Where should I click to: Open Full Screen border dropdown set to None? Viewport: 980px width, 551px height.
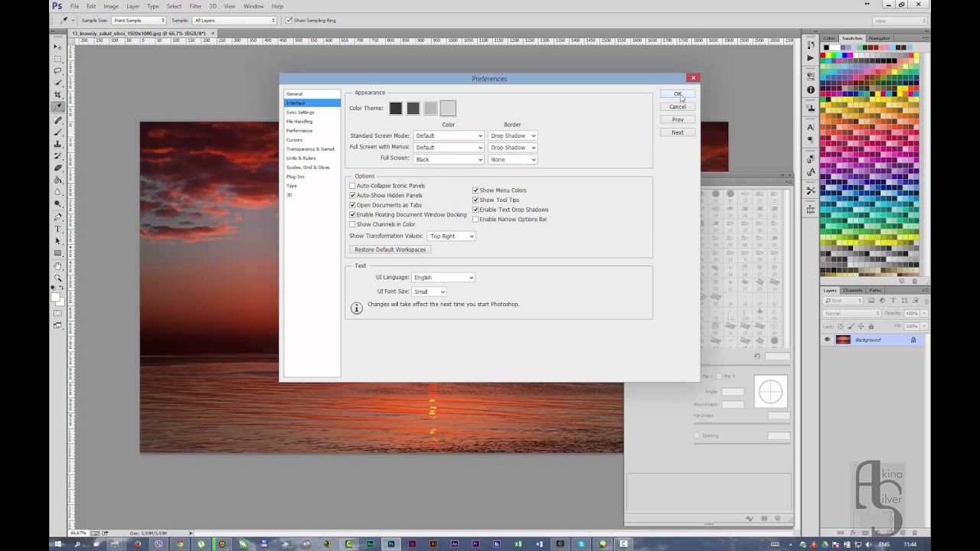point(512,159)
